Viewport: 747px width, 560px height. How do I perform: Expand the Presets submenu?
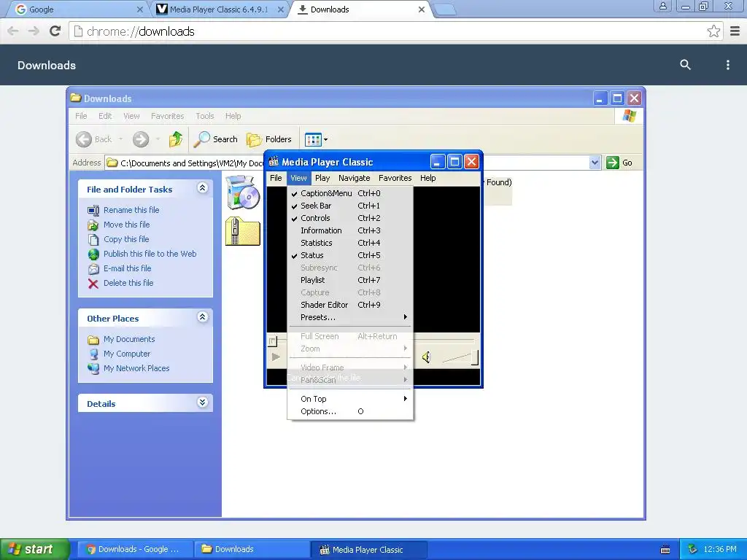click(350, 317)
